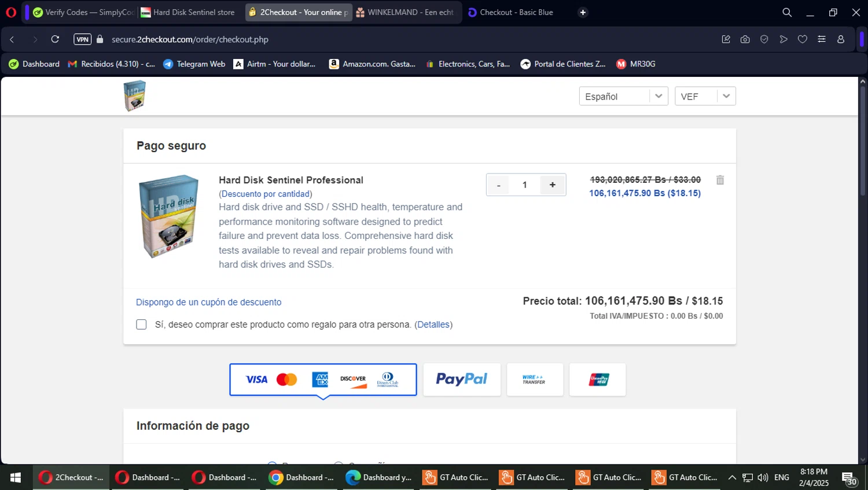Decrease quantity with minus button
Screen dimensions: 868x490
(498, 185)
